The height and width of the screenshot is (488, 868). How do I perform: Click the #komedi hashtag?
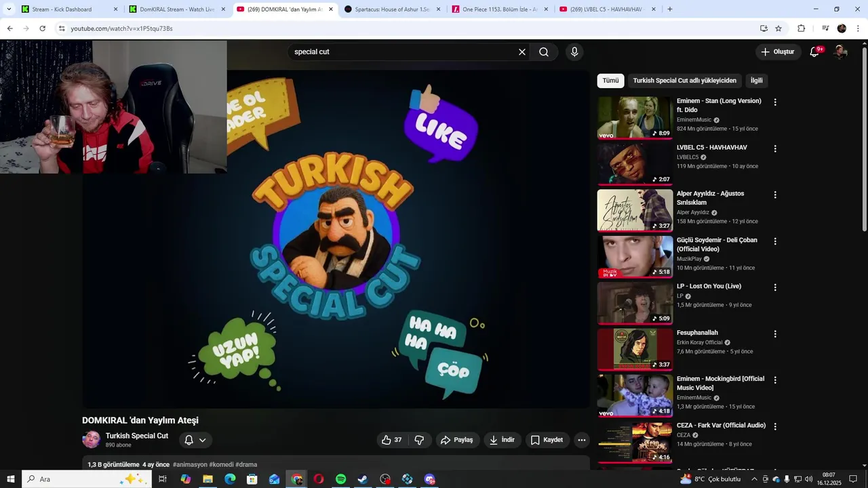221,465
